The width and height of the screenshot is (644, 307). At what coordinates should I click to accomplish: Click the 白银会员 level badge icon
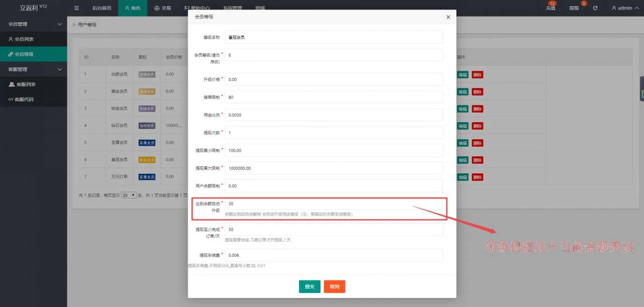(x=147, y=74)
